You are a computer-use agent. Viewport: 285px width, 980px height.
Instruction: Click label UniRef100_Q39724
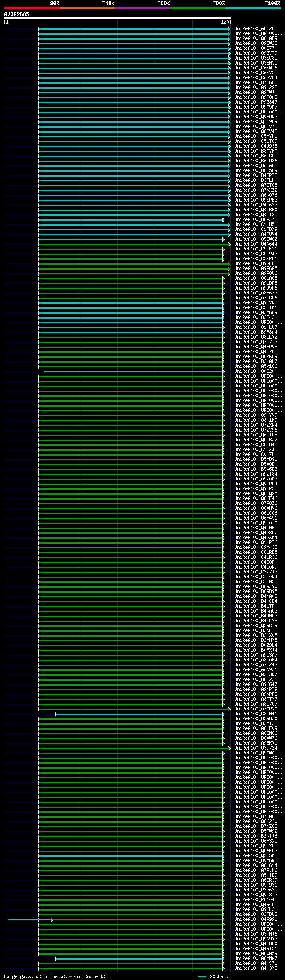256,748
